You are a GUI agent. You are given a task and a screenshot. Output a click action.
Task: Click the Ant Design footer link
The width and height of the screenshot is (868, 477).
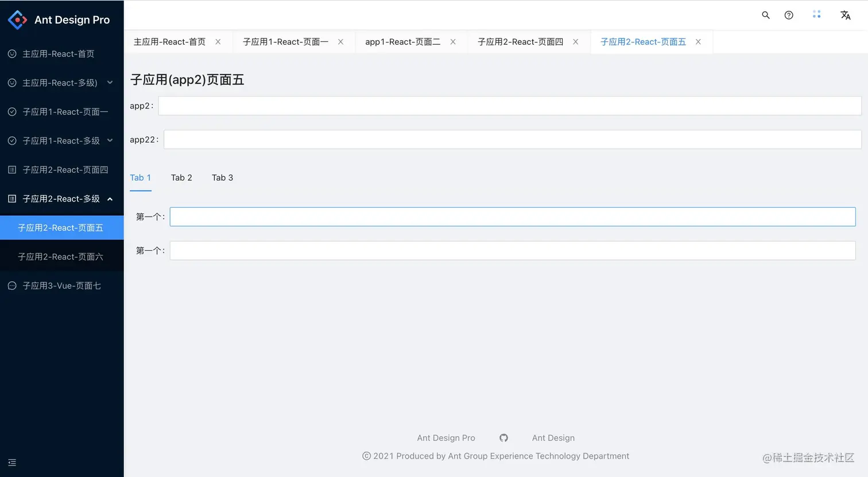(x=553, y=437)
